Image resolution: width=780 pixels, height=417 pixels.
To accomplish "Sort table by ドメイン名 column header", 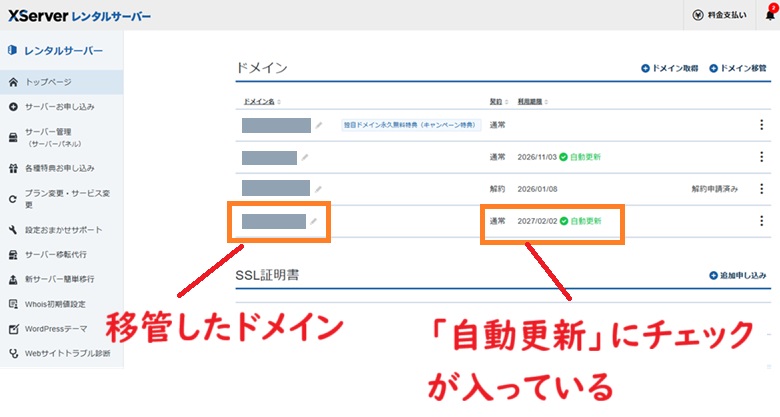I will [x=262, y=102].
